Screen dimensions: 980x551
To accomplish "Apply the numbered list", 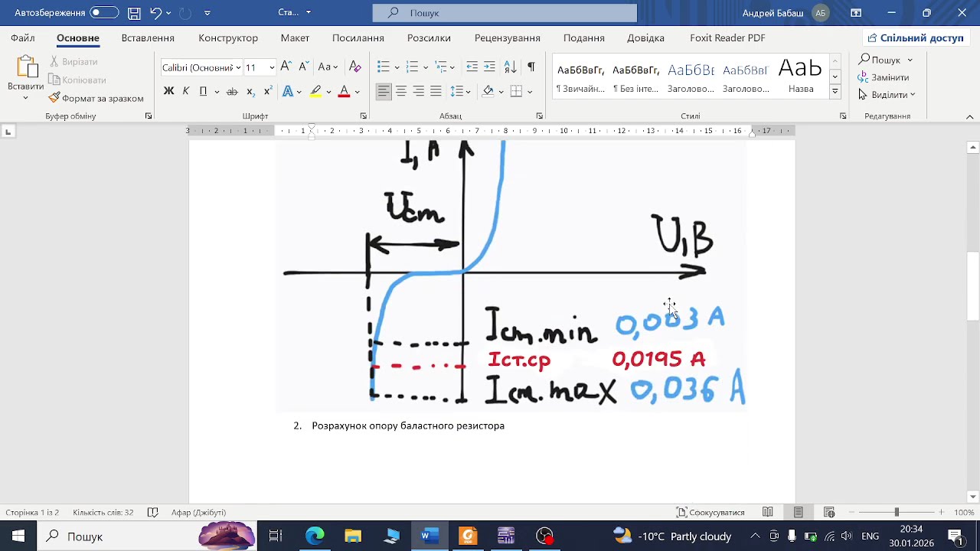I will pyautogui.click(x=412, y=67).
